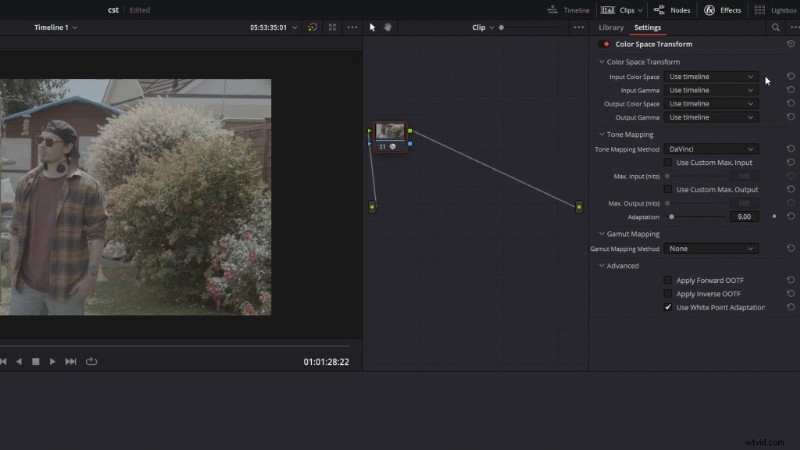Image resolution: width=800 pixels, height=450 pixels.
Task: Reset Adaptation value
Action: point(791,216)
